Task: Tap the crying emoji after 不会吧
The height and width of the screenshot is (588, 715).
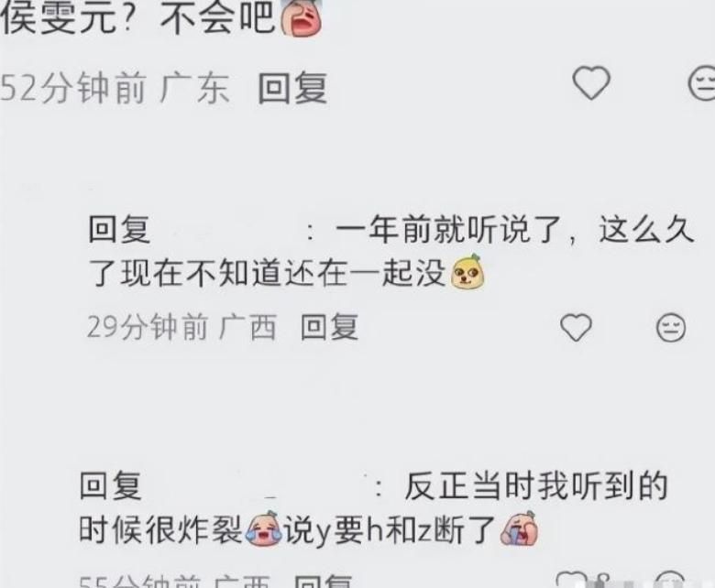Action: (x=301, y=17)
